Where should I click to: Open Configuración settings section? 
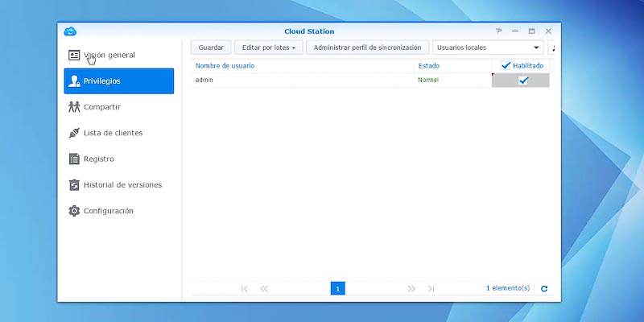point(118,211)
